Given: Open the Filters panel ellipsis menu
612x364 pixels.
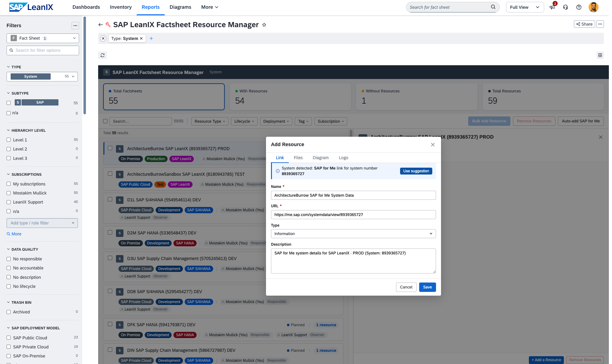Looking at the screenshot, I should (75, 26).
